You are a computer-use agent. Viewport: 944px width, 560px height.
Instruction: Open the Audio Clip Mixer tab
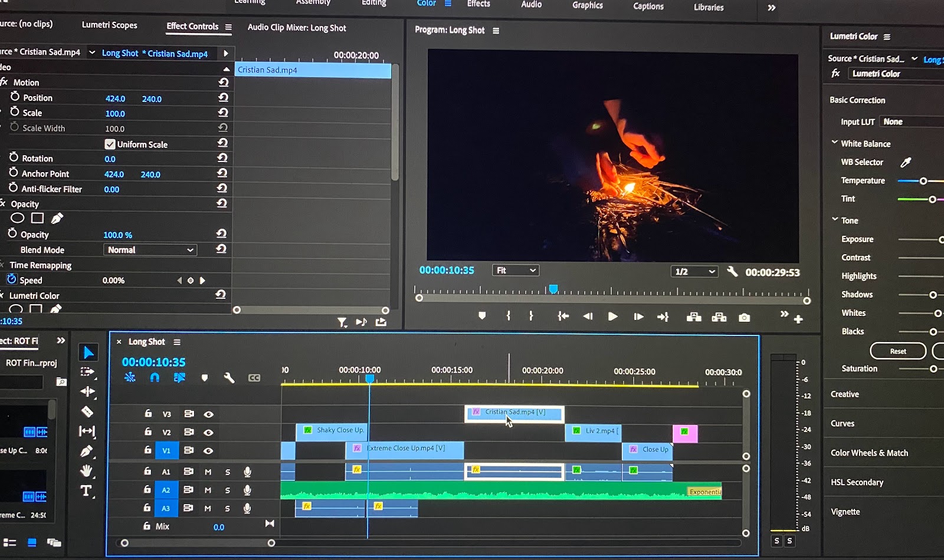(297, 28)
